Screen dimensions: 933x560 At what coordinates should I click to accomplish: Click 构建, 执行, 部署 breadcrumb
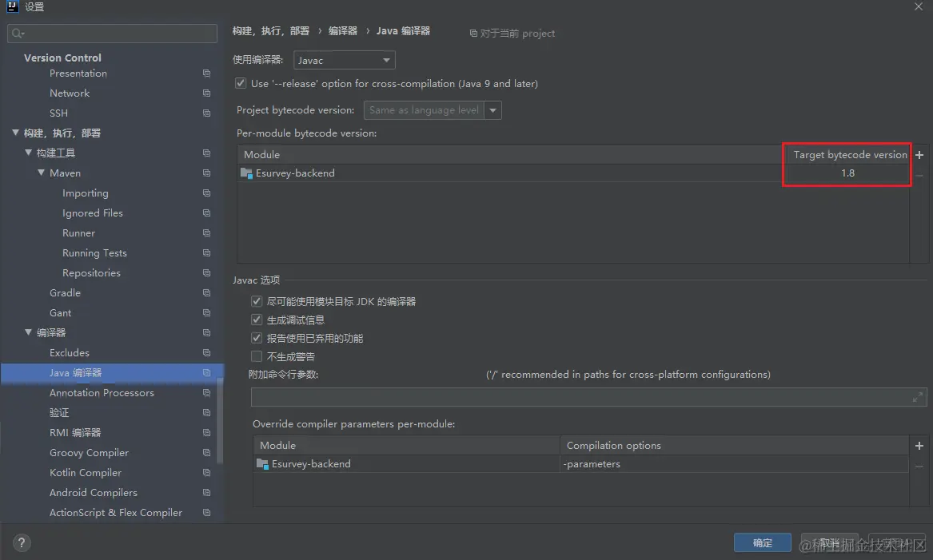tap(271, 31)
